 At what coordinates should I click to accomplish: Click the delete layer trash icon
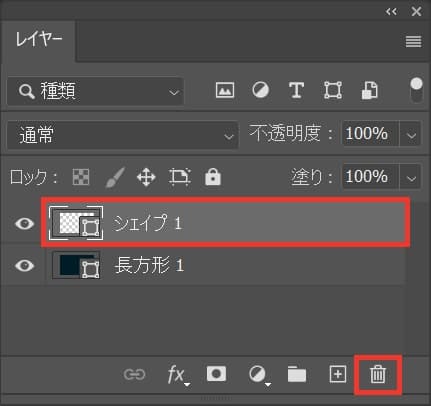tap(378, 375)
